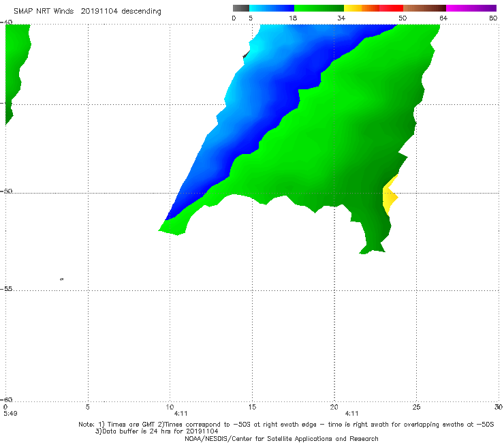
Task: Click the green segment of the wind color bar
Action: pos(319,8)
